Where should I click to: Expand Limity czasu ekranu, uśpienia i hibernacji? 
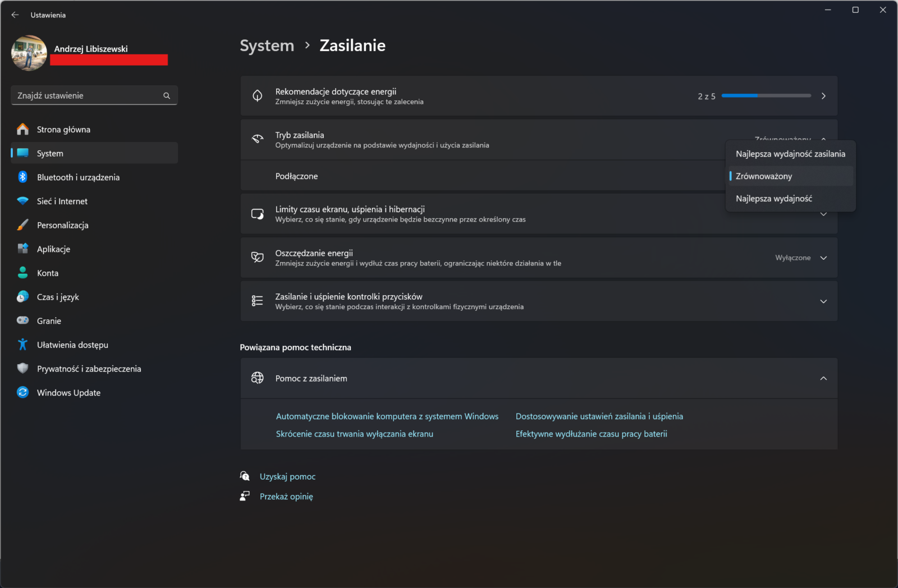(x=823, y=214)
